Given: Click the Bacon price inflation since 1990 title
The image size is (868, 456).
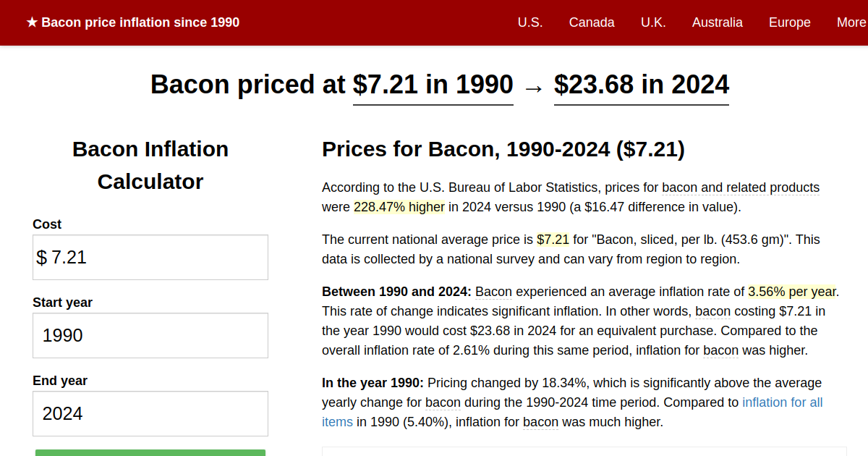Looking at the screenshot, I should (140, 22).
